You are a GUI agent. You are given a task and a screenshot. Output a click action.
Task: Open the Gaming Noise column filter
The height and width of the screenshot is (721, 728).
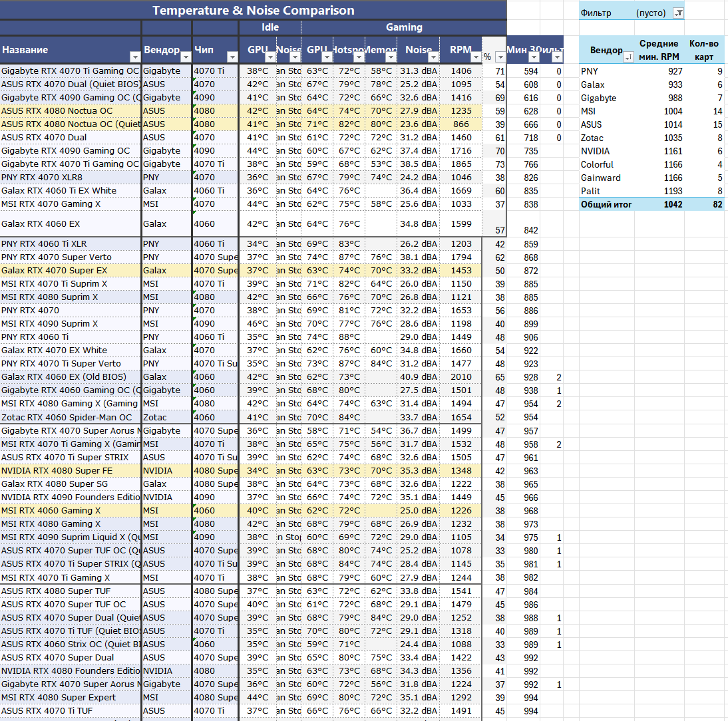(x=434, y=57)
